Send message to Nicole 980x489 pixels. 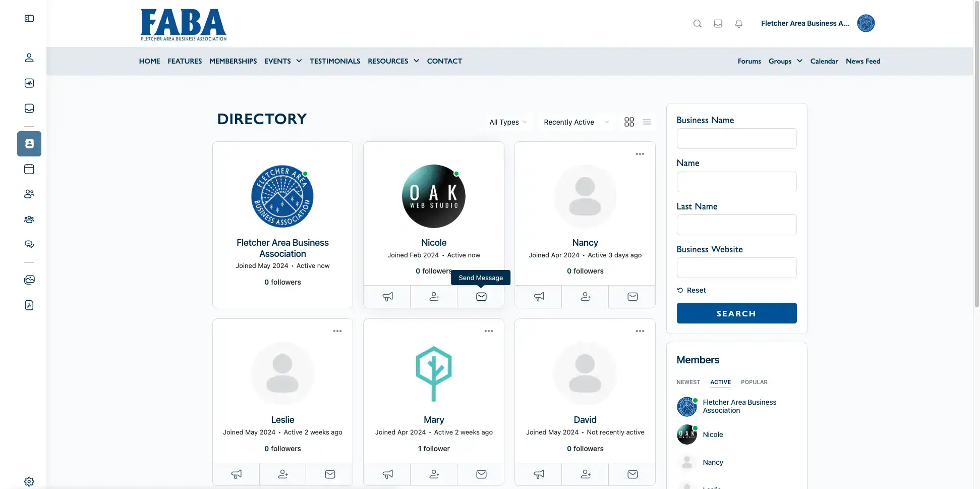point(481,297)
